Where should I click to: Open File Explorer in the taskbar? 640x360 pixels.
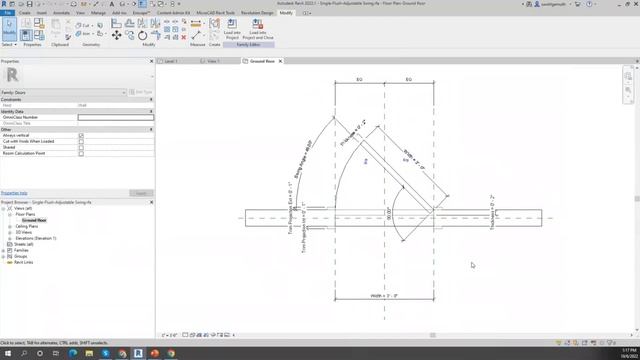point(89,353)
